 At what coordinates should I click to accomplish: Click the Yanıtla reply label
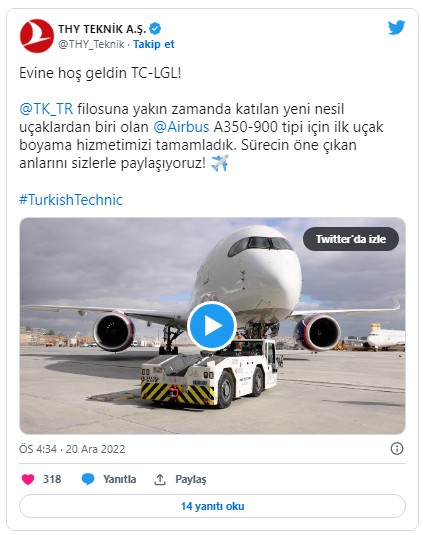point(119,479)
